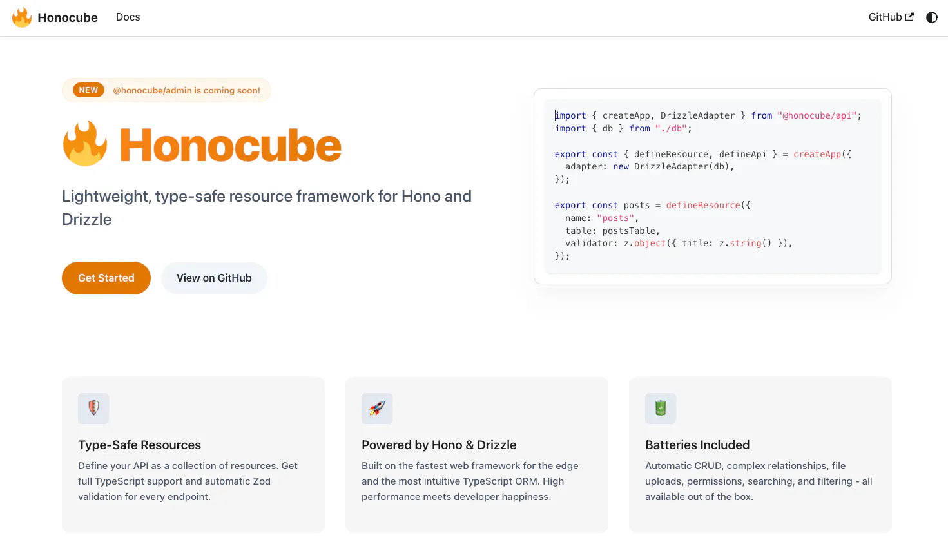Click "Built on the fastest web framework" description
The height and width of the screenshot is (560, 948).
click(470, 481)
